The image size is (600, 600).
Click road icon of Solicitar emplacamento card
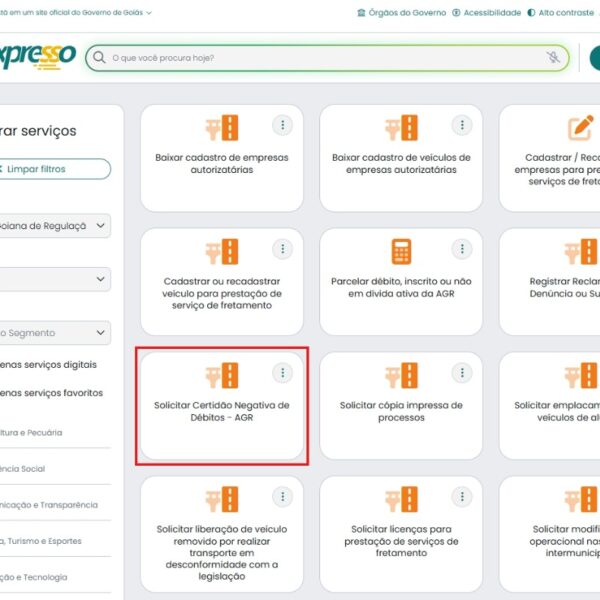(581, 375)
